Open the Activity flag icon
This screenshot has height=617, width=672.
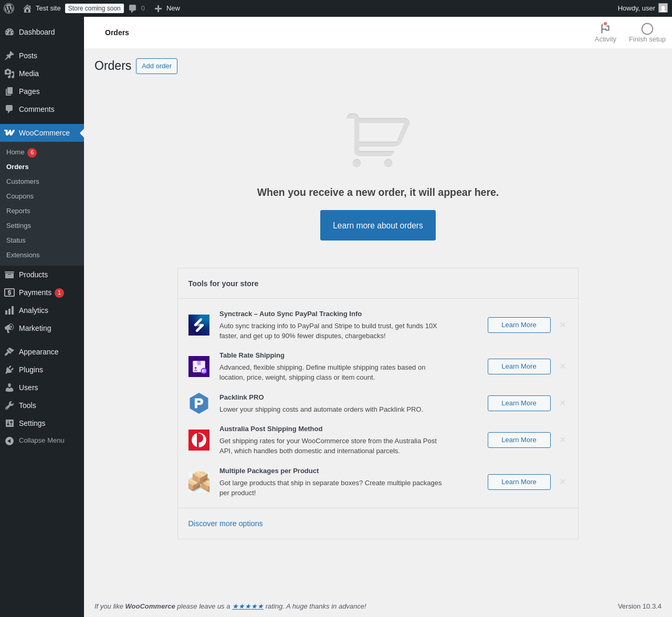[605, 28]
